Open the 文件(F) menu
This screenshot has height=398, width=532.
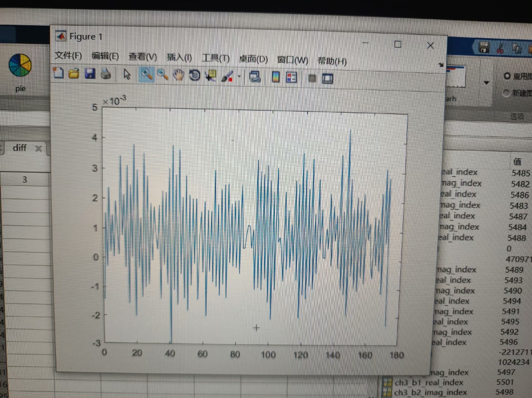(x=68, y=56)
